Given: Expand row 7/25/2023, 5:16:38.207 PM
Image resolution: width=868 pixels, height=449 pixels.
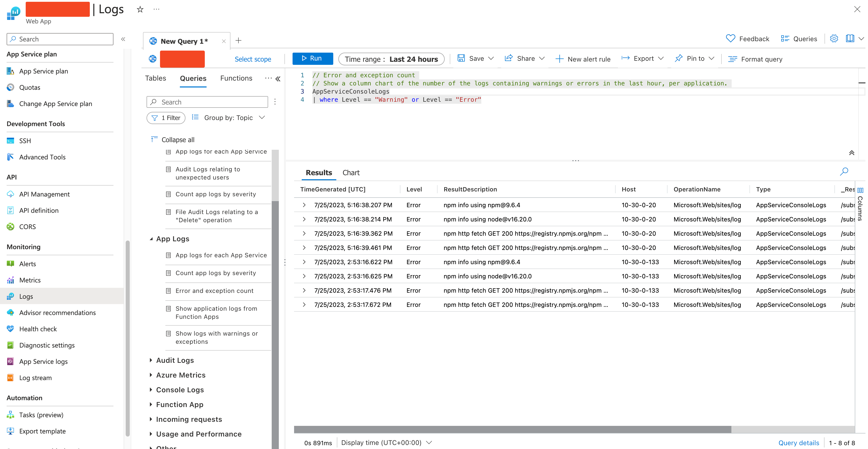Looking at the screenshot, I should [304, 205].
